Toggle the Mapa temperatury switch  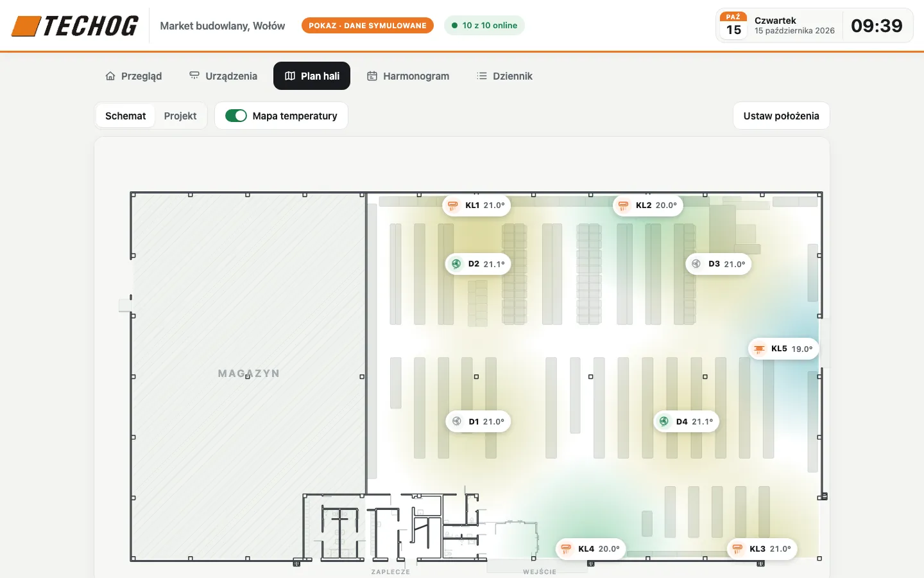click(236, 116)
